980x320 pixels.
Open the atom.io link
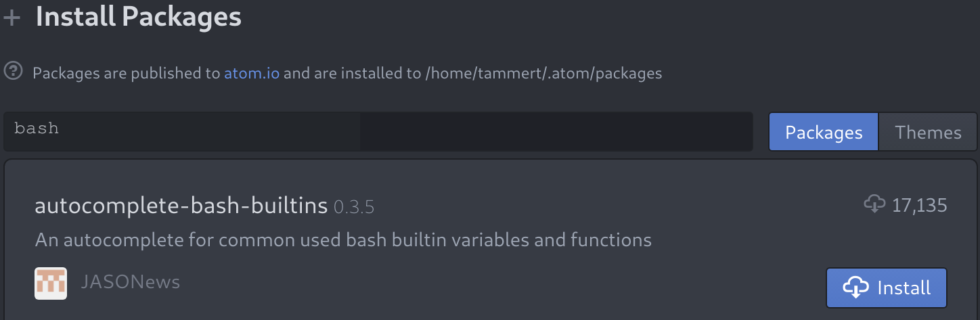252,73
